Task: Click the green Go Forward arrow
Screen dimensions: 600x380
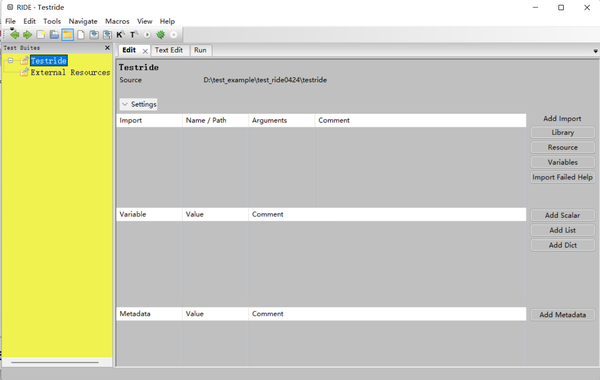Action: tap(28, 35)
